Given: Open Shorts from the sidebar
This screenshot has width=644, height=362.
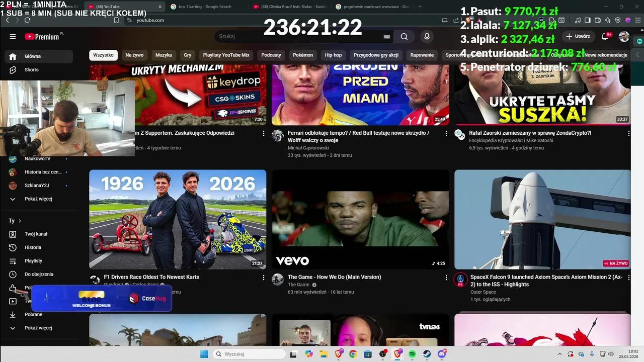Looking at the screenshot, I should [x=39, y=70].
